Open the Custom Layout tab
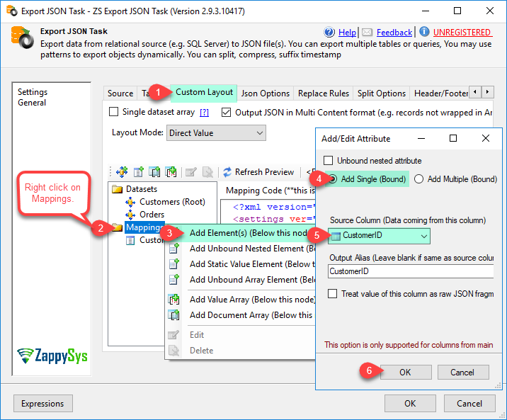Screen dimensions: 507x420 [204, 93]
